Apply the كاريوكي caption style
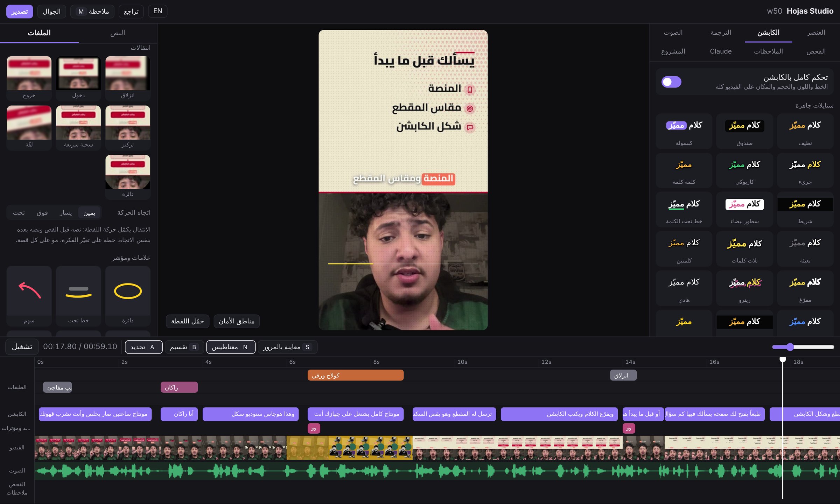The width and height of the screenshot is (840, 504). [744, 171]
